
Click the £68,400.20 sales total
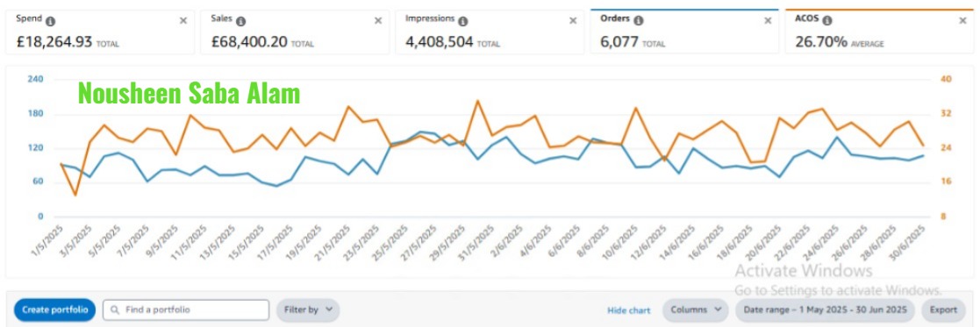click(x=249, y=42)
